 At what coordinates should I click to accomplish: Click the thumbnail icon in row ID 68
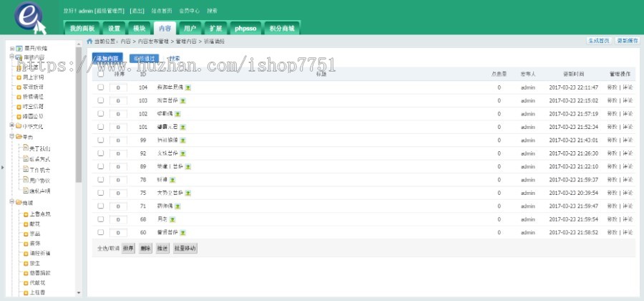(x=172, y=219)
